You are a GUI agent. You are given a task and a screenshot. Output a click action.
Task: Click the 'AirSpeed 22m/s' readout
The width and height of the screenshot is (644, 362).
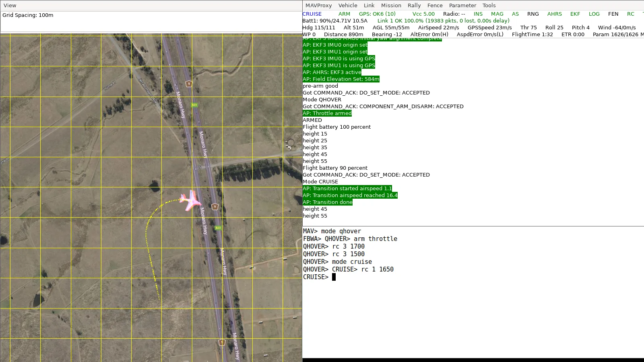pos(439,27)
